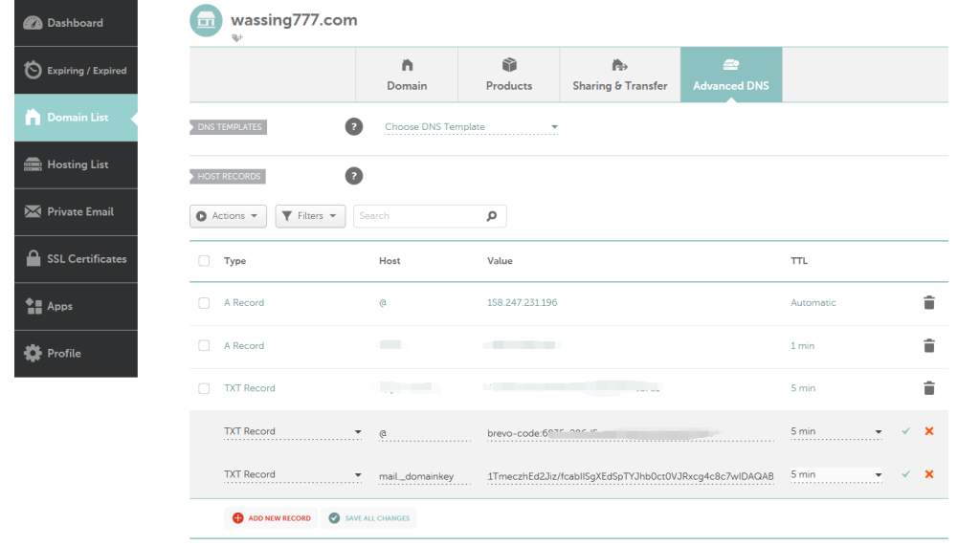
Task: Tick checkbox for the 158.247.231.196 A Record
Action: (204, 303)
